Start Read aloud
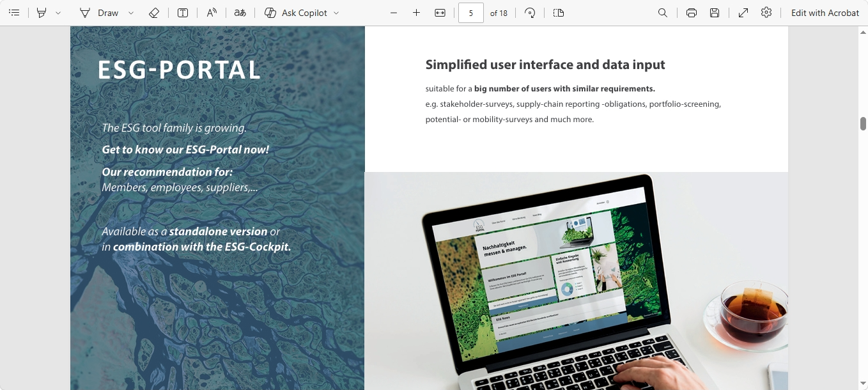This screenshot has width=868, height=390. click(x=212, y=13)
